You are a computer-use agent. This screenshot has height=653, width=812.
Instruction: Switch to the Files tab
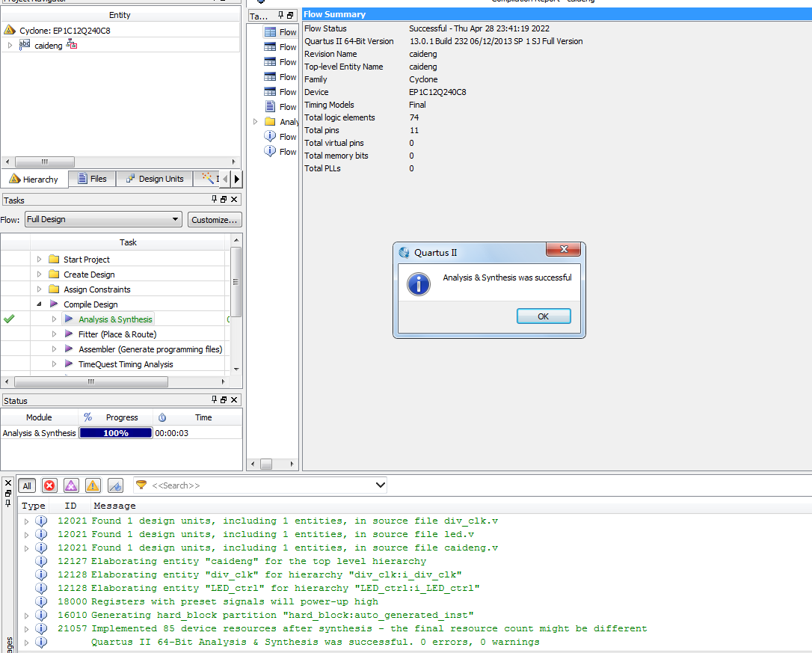click(92, 179)
